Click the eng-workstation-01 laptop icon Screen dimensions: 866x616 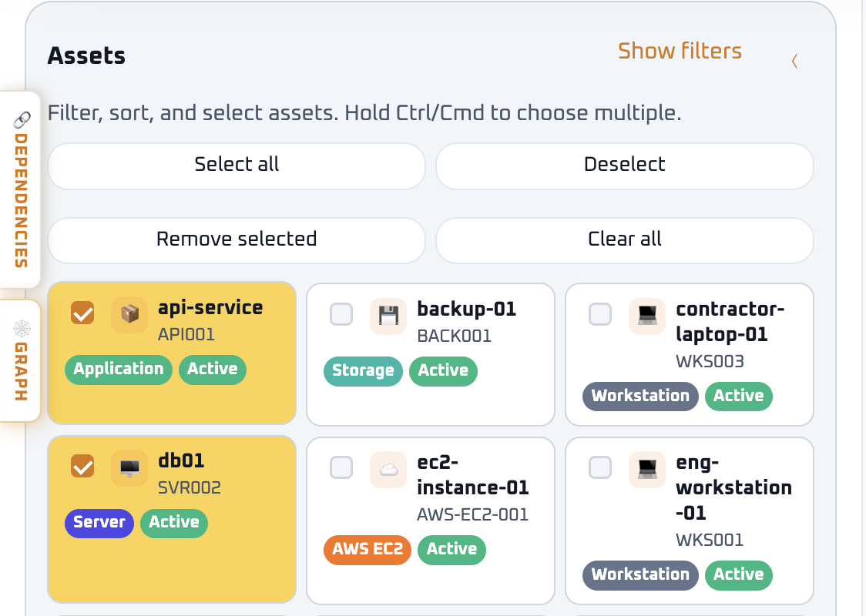(647, 470)
